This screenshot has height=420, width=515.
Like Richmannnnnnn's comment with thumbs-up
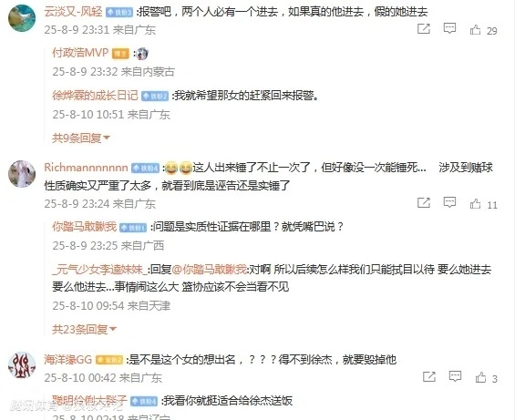click(475, 204)
